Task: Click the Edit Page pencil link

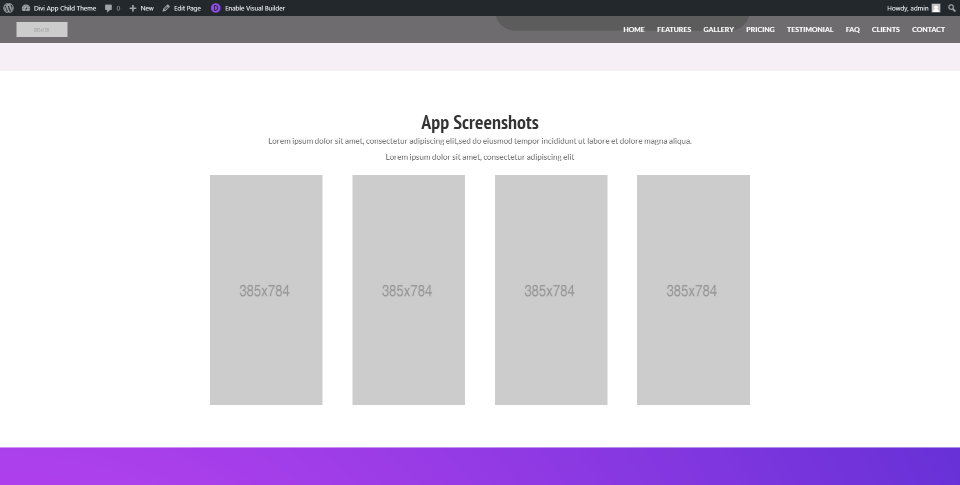Action: tap(182, 8)
